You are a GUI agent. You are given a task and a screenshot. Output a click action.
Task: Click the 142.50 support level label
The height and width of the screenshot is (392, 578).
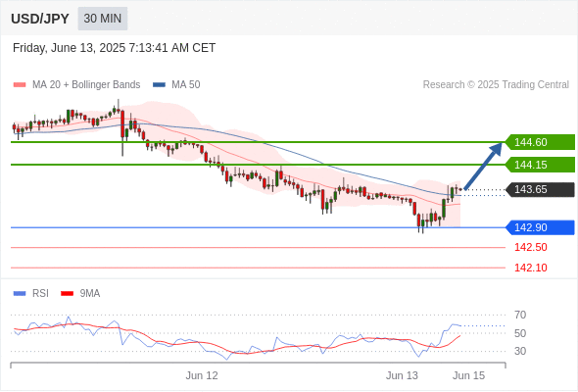click(x=531, y=247)
